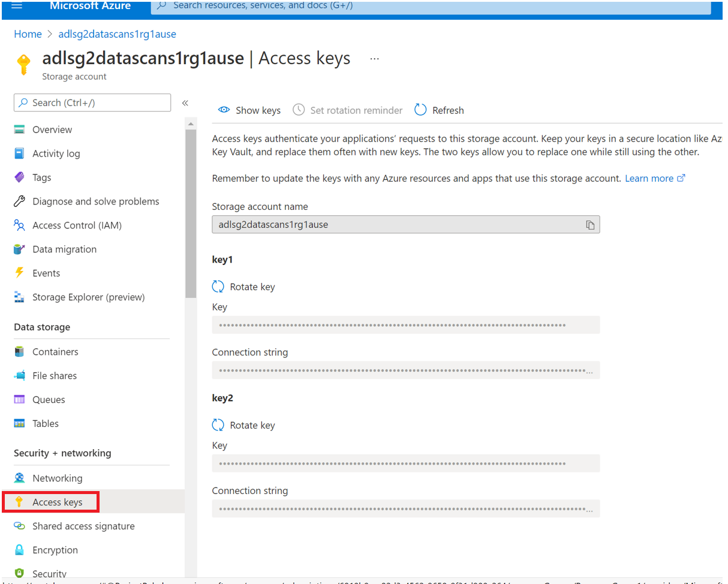Rotate key1 using the Rotate key button
728x584 pixels.
[x=243, y=287]
